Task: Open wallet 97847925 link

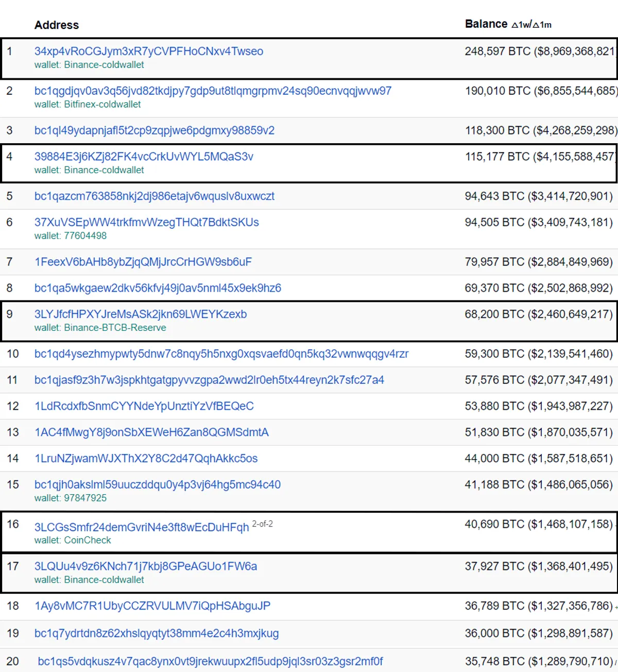Action: (x=85, y=498)
